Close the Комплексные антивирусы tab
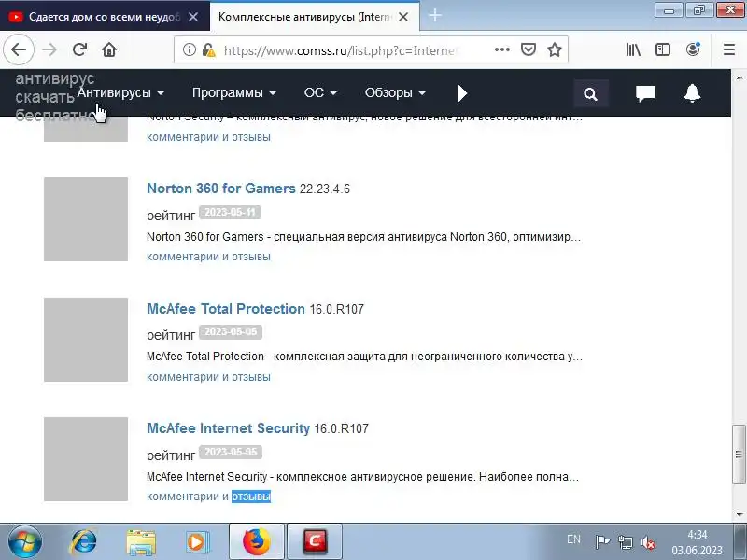This screenshot has height=560, width=747. pos(403,17)
